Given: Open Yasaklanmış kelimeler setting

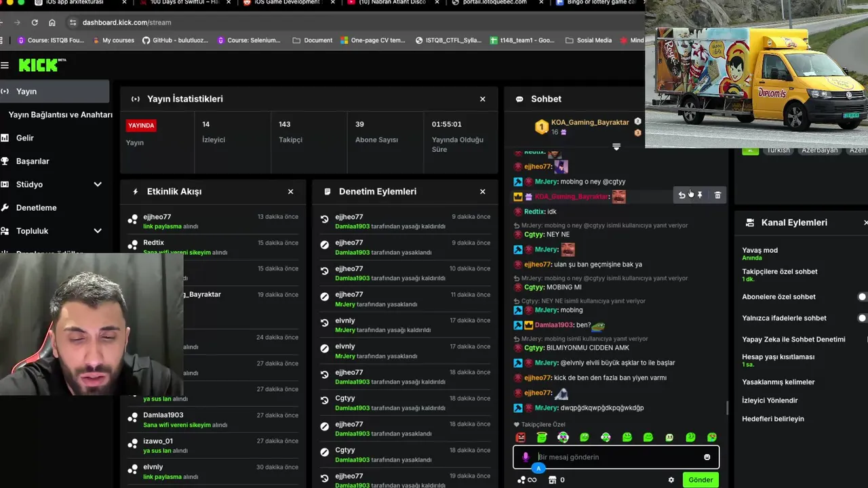Looking at the screenshot, I should (x=778, y=382).
